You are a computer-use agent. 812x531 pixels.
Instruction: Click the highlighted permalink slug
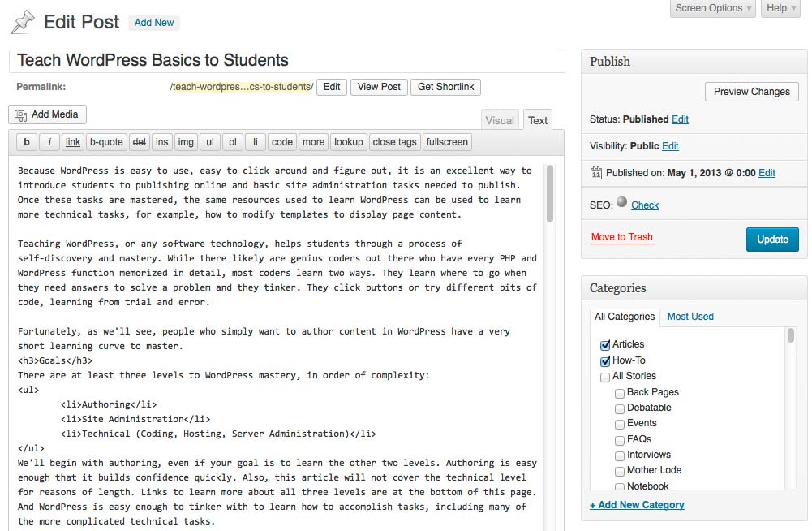(x=241, y=87)
